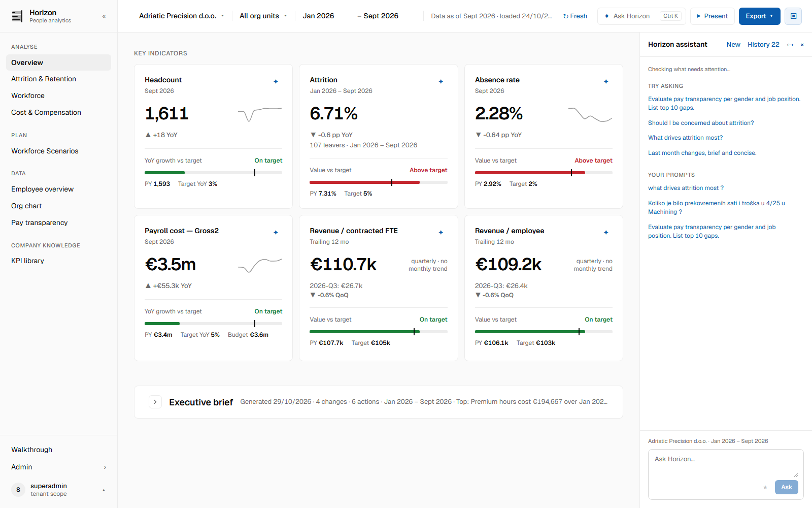Screen dimensions: 812x508
Task: Open the All org units dropdown
Action: [x=263, y=16]
